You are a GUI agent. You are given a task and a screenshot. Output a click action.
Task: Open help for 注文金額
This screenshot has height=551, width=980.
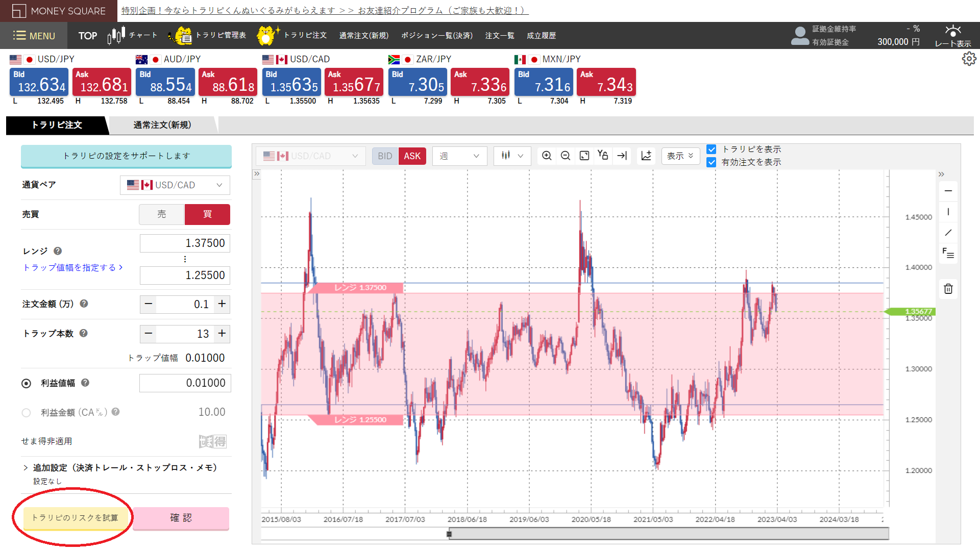point(84,304)
